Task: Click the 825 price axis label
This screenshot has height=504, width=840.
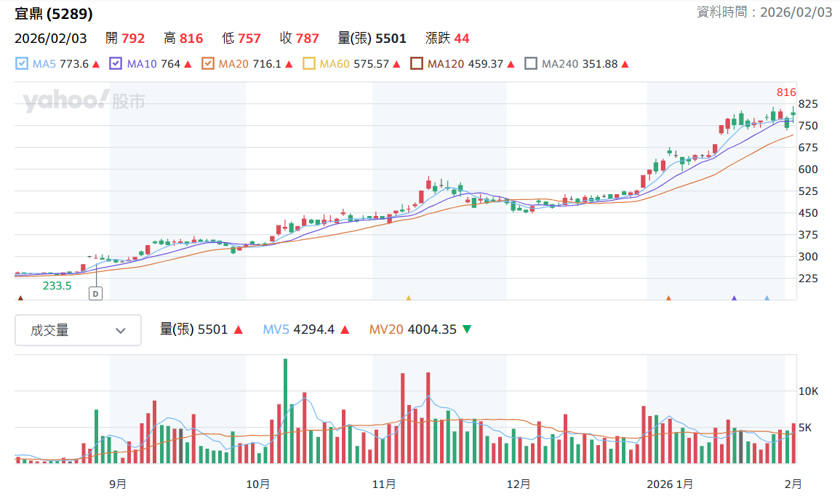Action: coord(808,104)
